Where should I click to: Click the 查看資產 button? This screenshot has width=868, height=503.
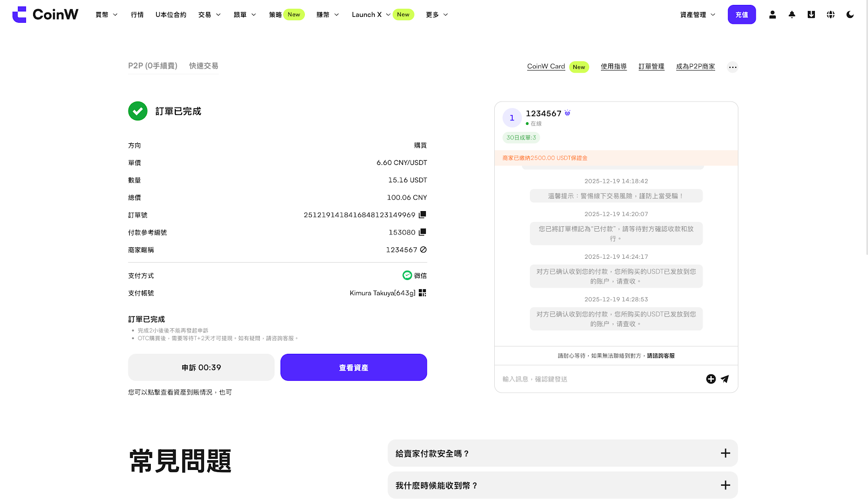pos(354,367)
